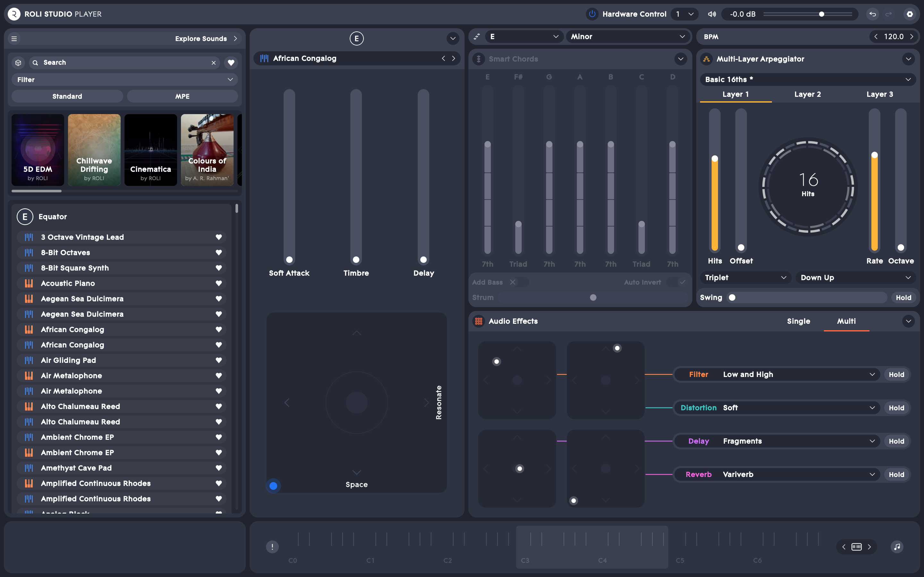
Task: Favorite the Acoustic Piano sound
Action: [x=219, y=283]
